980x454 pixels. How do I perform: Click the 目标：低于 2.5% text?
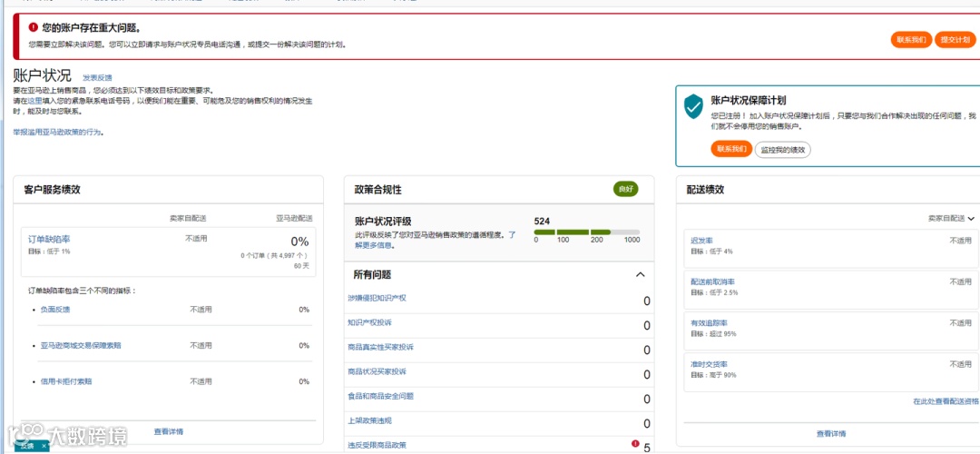[714, 292]
